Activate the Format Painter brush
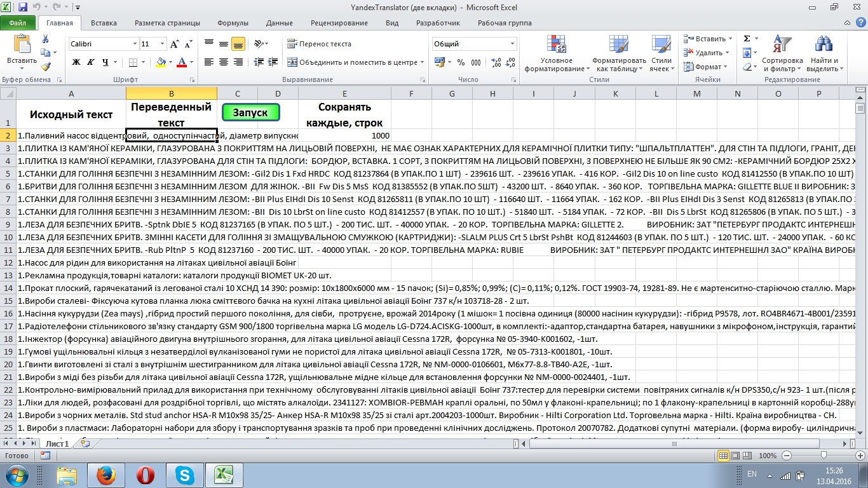The width and height of the screenshot is (868, 488). point(46,67)
